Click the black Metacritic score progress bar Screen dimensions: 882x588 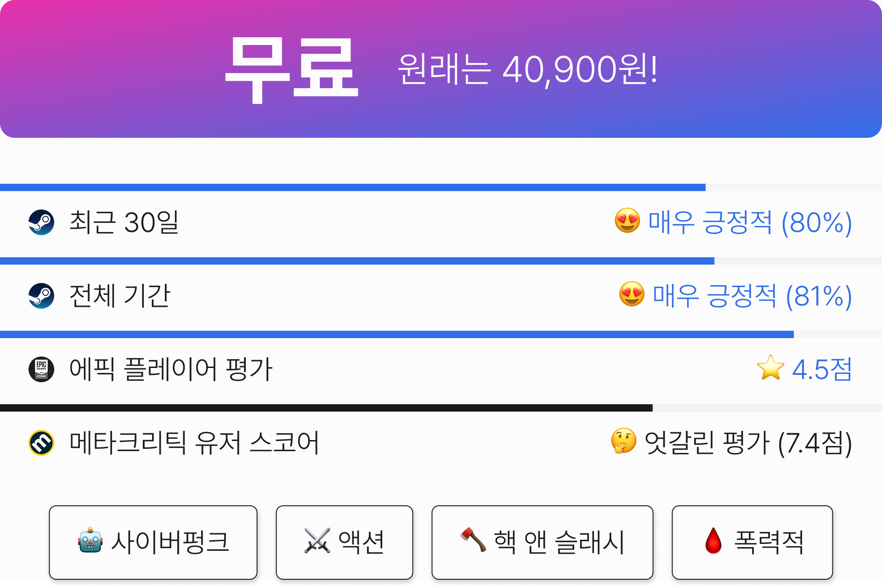coord(326,408)
